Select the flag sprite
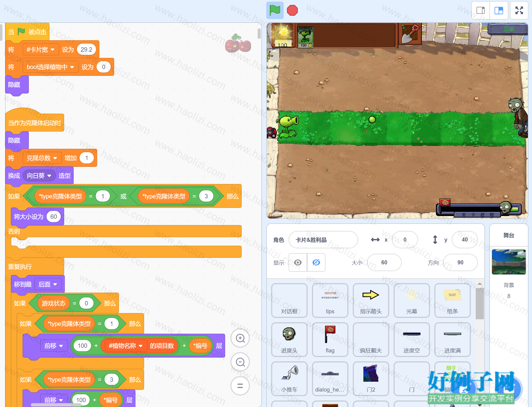 coord(330,340)
